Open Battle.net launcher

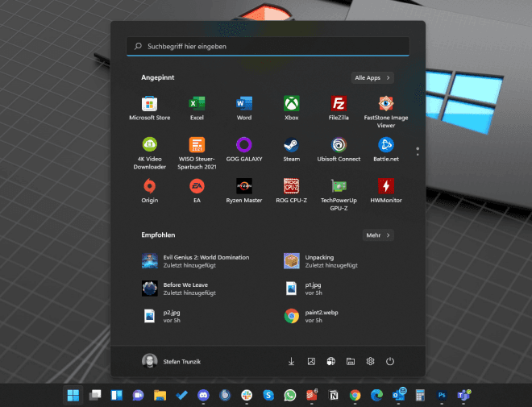[x=386, y=150]
